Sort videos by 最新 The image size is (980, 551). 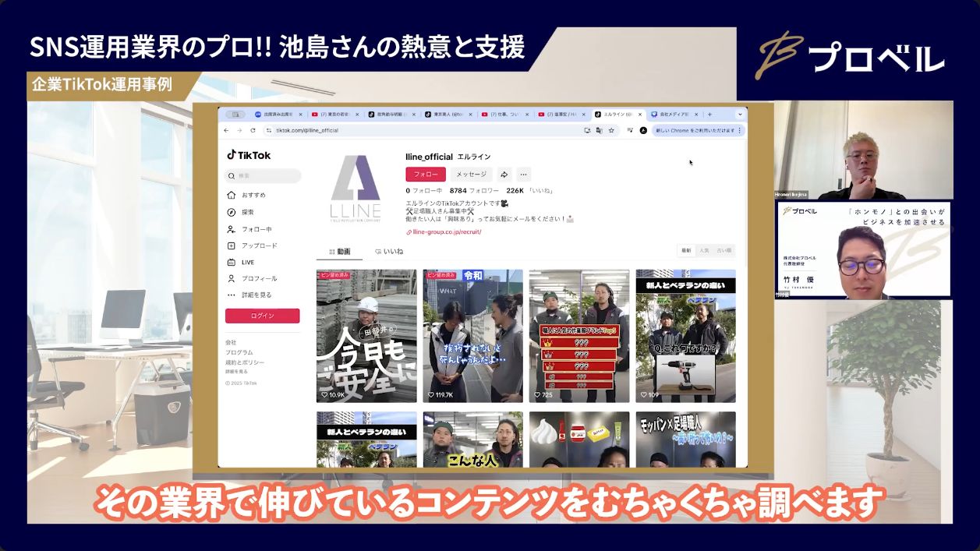686,251
